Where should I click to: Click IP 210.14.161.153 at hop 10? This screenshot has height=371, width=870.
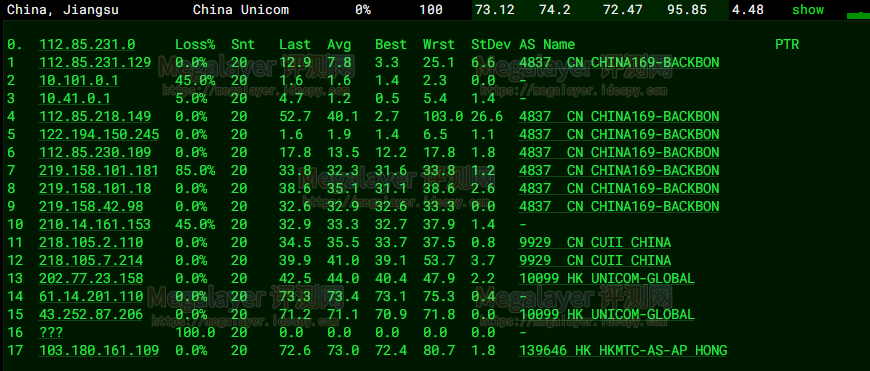point(95,225)
